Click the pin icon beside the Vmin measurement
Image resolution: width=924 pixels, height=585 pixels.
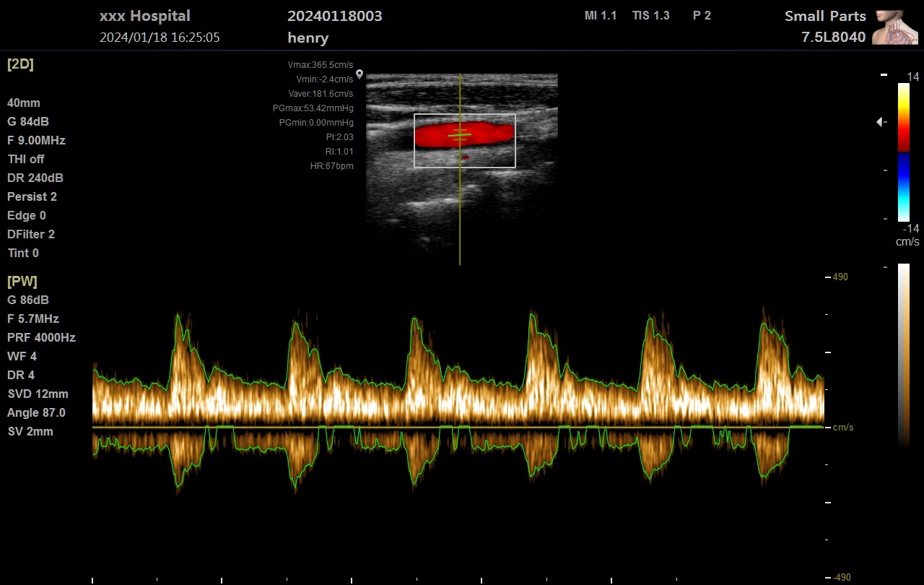[x=359, y=74]
